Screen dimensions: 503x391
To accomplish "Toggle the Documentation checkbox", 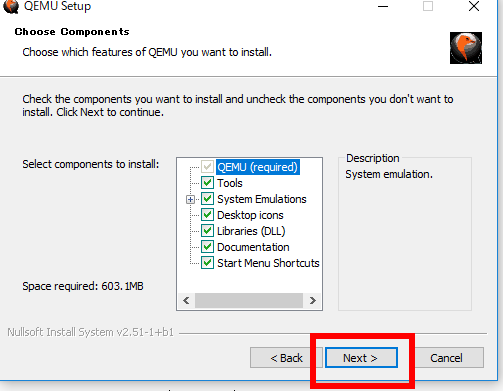I will [207, 247].
